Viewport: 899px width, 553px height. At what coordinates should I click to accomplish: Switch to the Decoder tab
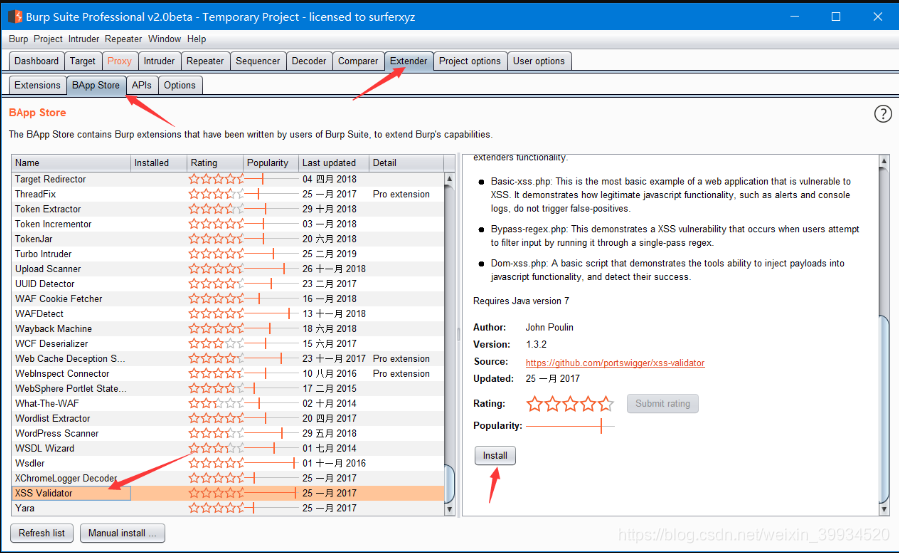coord(308,61)
